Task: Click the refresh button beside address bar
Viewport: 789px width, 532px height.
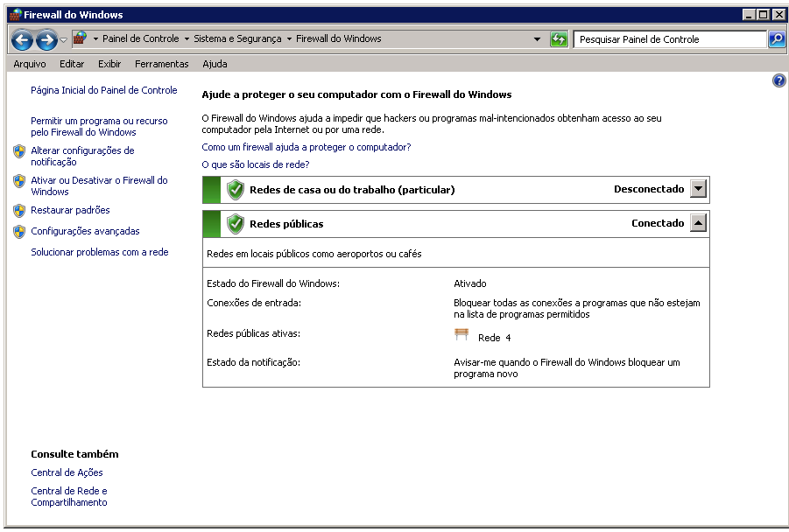Action: (559, 39)
